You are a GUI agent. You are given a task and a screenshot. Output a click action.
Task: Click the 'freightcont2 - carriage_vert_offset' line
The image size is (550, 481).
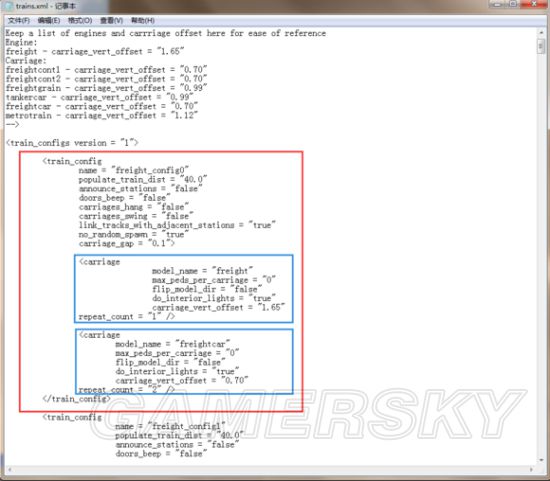coord(106,79)
